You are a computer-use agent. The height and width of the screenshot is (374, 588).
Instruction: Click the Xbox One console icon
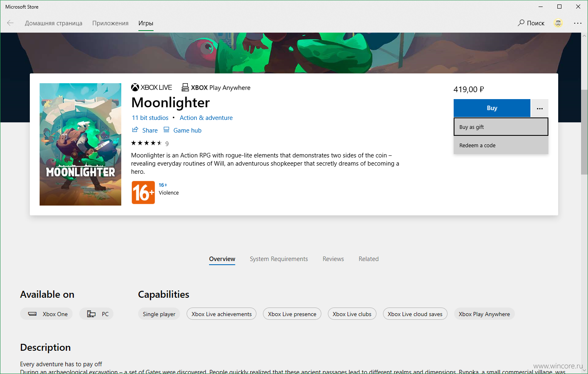point(32,314)
